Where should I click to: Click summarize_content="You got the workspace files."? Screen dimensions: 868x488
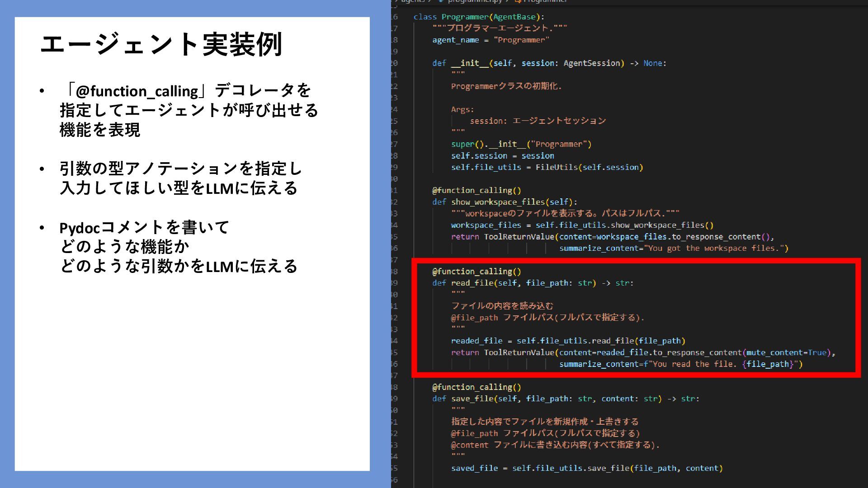click(x=674, y=248)
